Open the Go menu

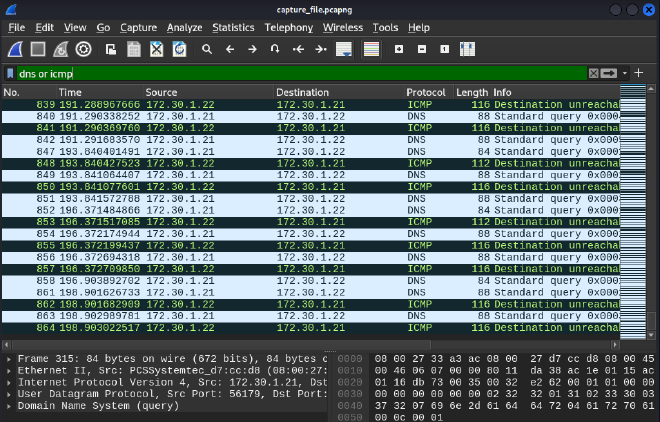click(103, 28)
